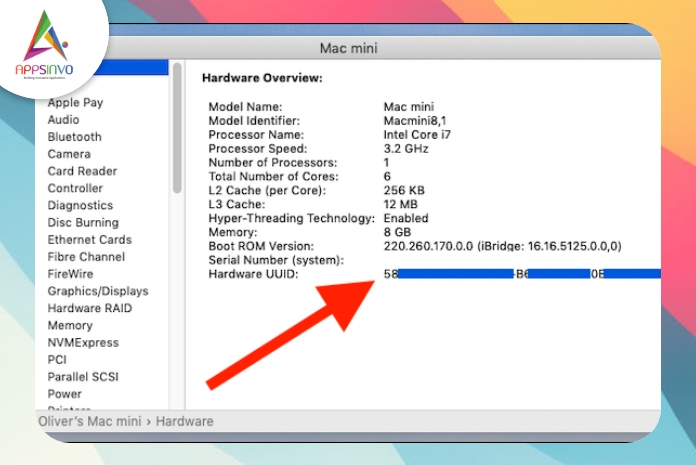The width and height of the screenshot is (696, 465).
Task: Select Memory in the sidebar
Action: point(70,325)
